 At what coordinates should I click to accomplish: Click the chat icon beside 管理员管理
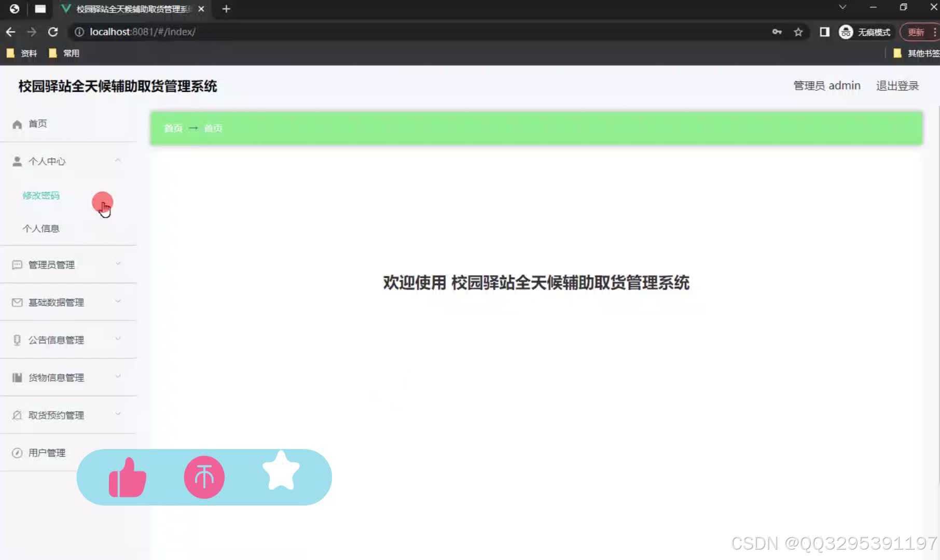(17, 265)
